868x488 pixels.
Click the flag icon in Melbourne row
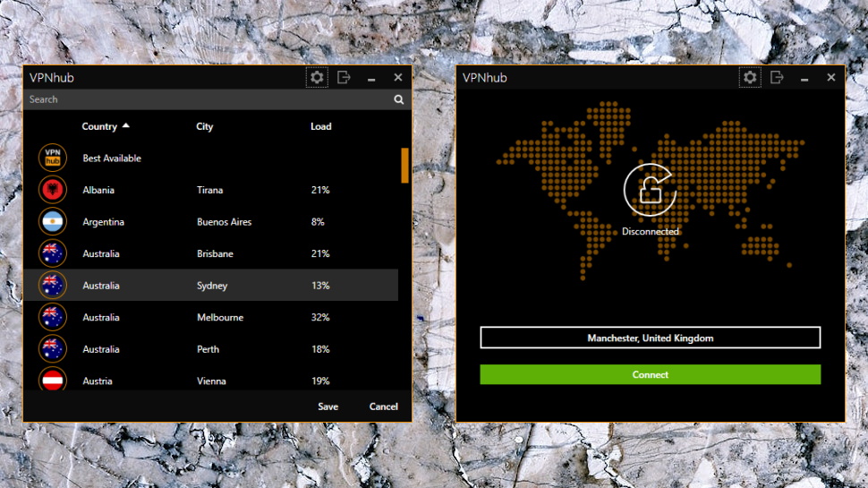pos(53,317)
